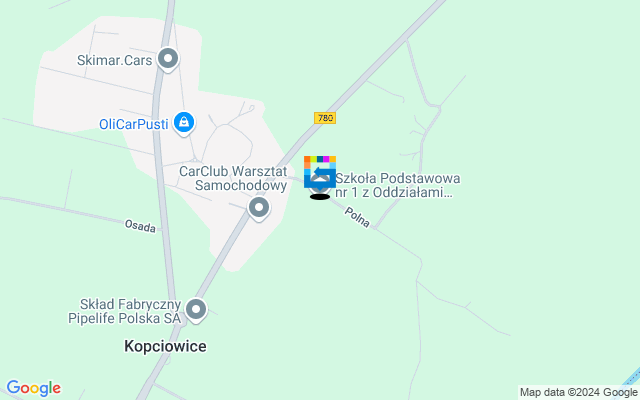Click the Skład Fabryczny Pipelife Polska pin

(196, 310)
